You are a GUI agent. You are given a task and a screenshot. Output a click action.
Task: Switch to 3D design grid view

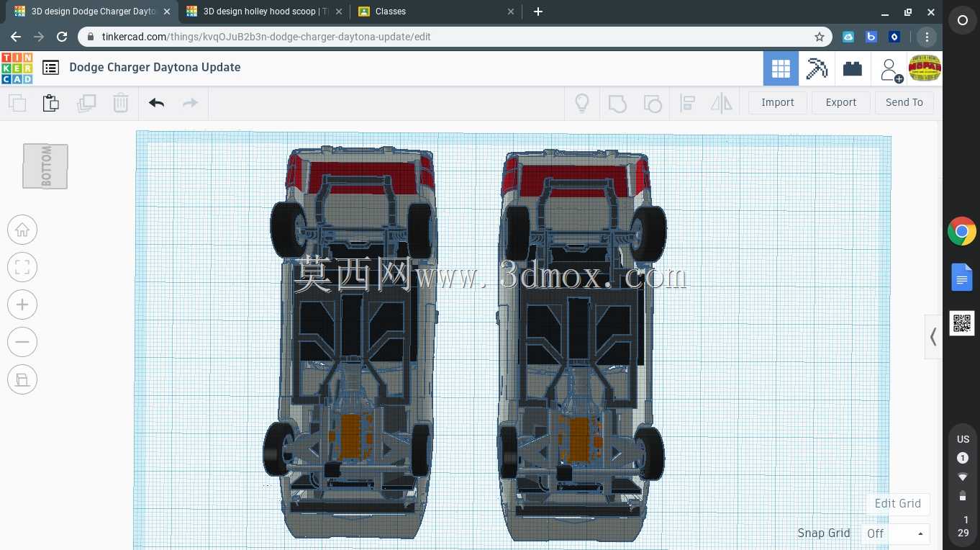click(781, 68)
